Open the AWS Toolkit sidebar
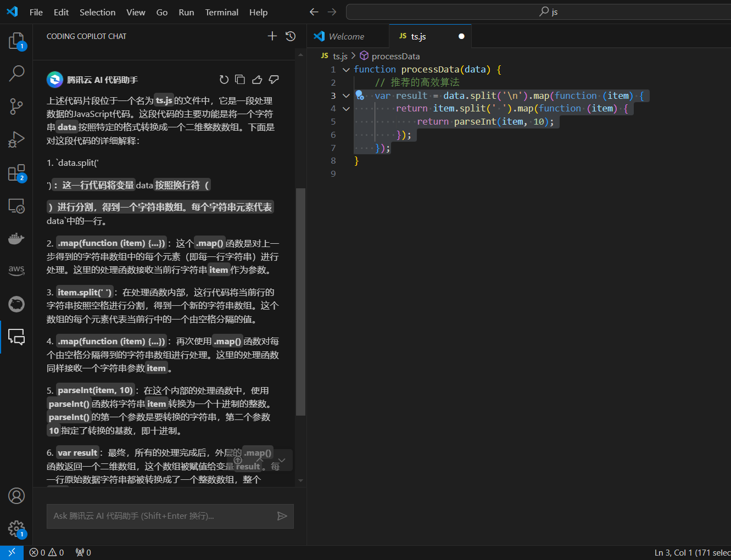731x560 pixels. point(16,270)
